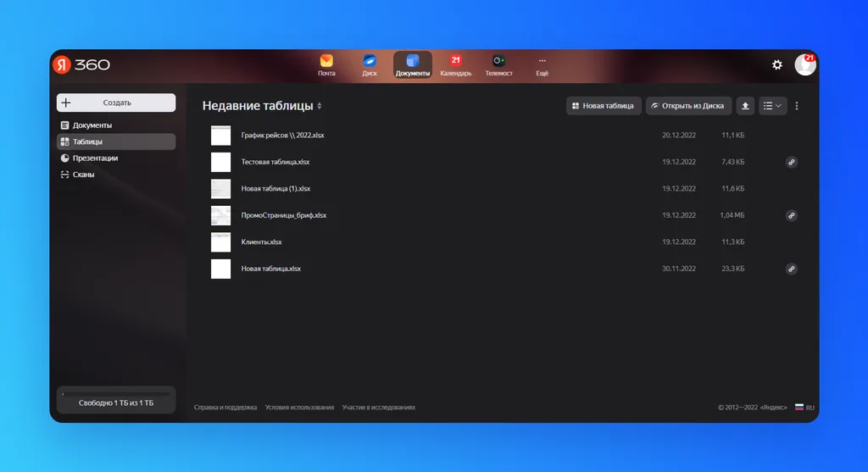The width and height of the screenshot is (868, 472).
Task: Open the user profile avatar
Action: (x=805, y=64)
